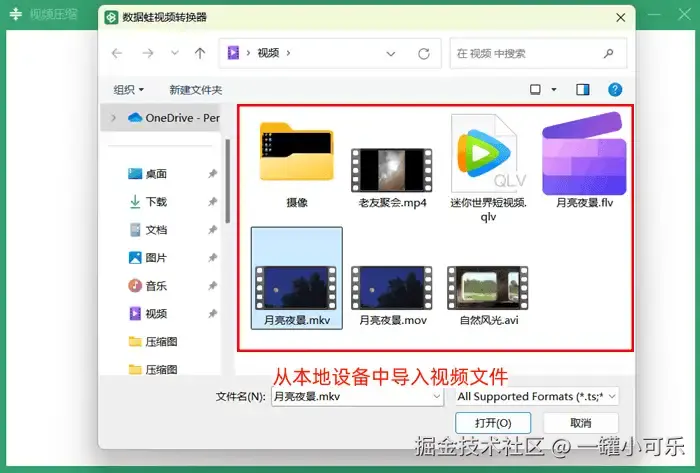
Task: Toggle the preview pane icon
Action: pos(583,90)
